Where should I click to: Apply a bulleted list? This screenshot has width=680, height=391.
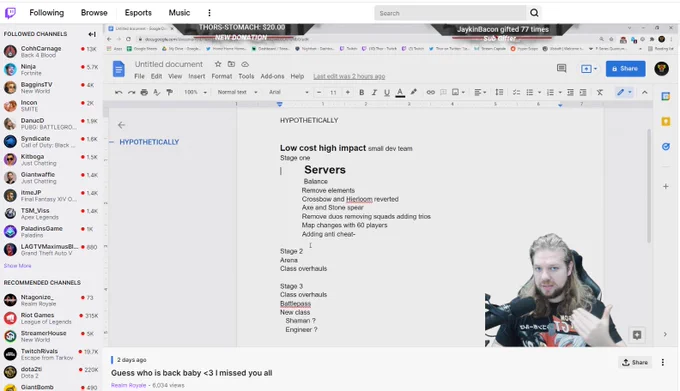point(530,92)
